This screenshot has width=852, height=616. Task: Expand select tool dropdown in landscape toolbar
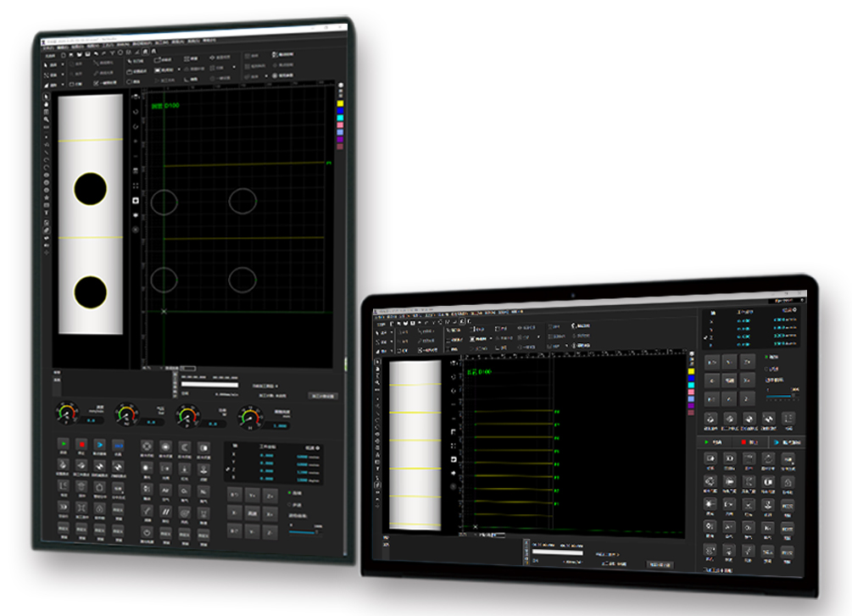pyautogui.click(x=393, y=331)
